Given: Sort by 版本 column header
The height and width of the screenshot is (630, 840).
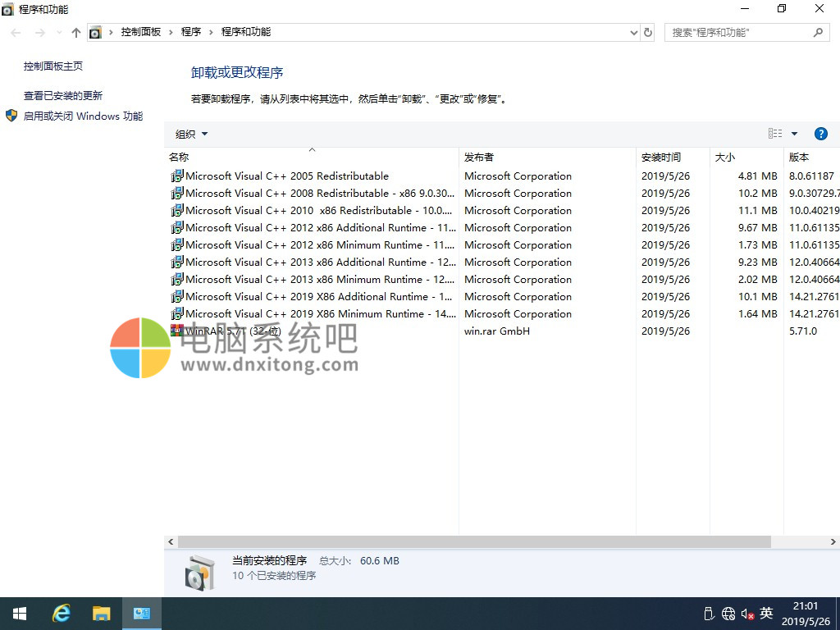Looking at the screenshot, I should (811, 157).
